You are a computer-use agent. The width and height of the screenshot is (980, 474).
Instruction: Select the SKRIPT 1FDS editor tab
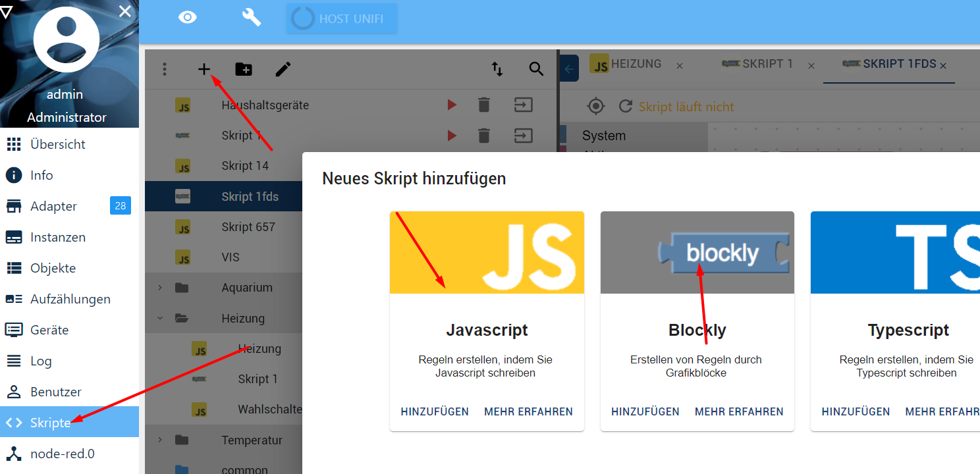[x=889, y=64]
